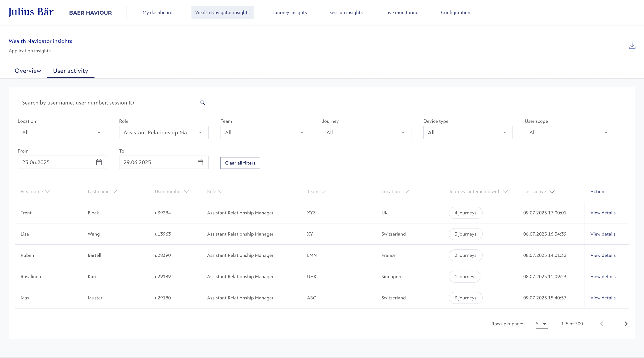Click the From date field 23.06.2025
The height and width of the screenshot is (358, 644).
coord(62,162)
